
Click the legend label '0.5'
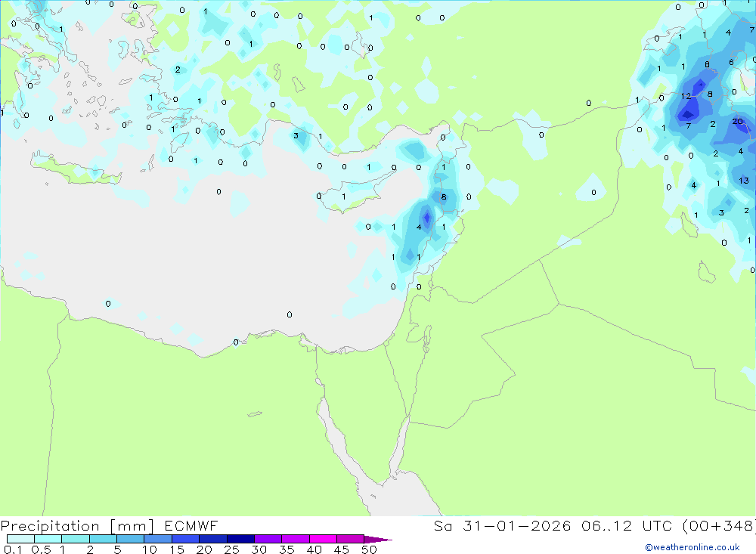41,549
